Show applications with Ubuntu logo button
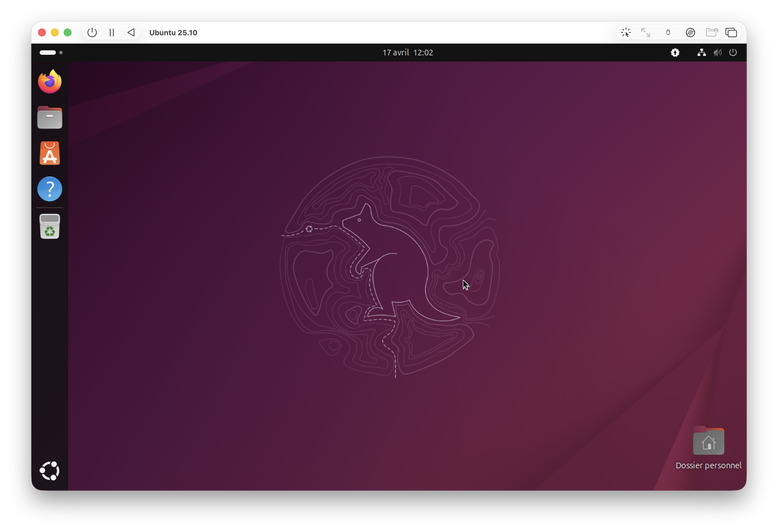 coord(50,471)
